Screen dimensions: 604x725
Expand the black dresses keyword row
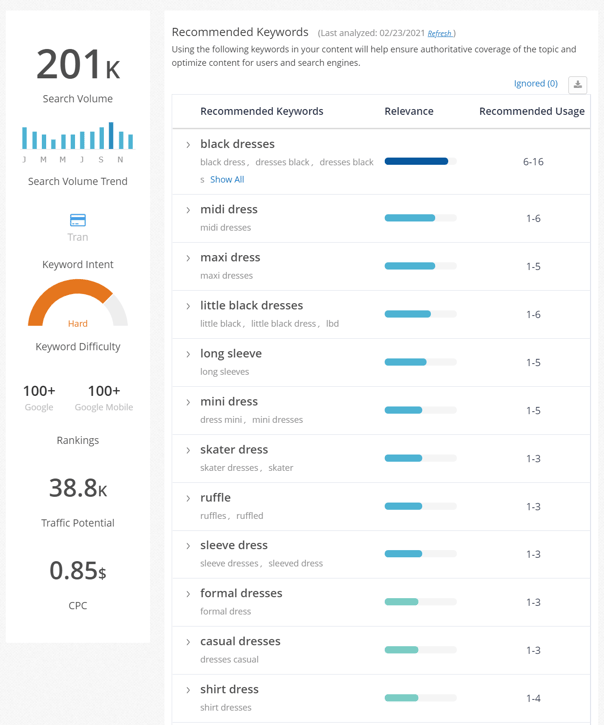pos(188,145)
